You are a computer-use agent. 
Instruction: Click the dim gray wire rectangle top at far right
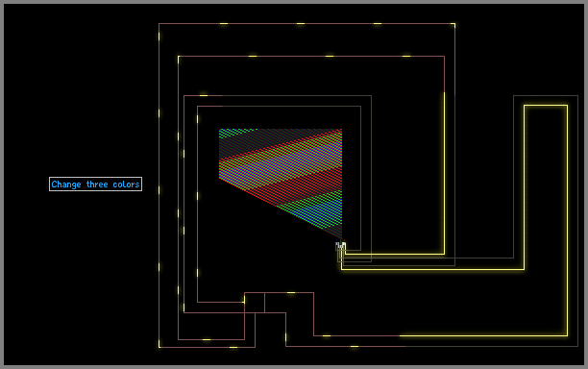click(x=546, y=96)
